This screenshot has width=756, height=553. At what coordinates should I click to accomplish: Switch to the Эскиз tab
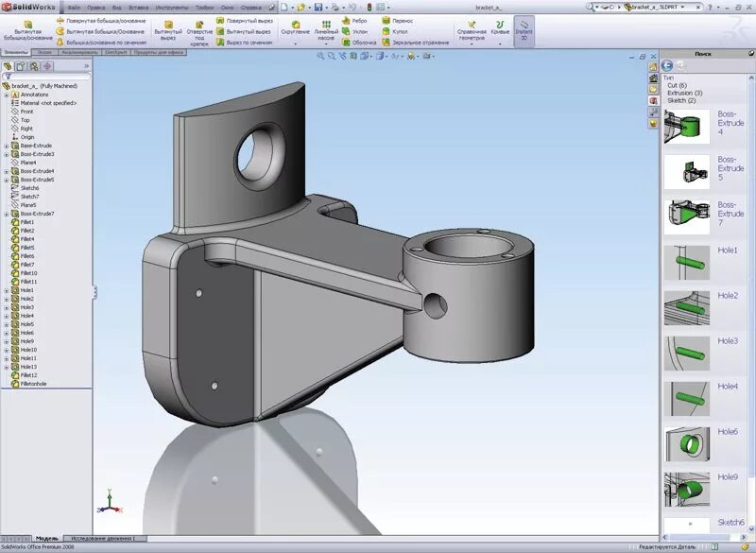[43, 53]
